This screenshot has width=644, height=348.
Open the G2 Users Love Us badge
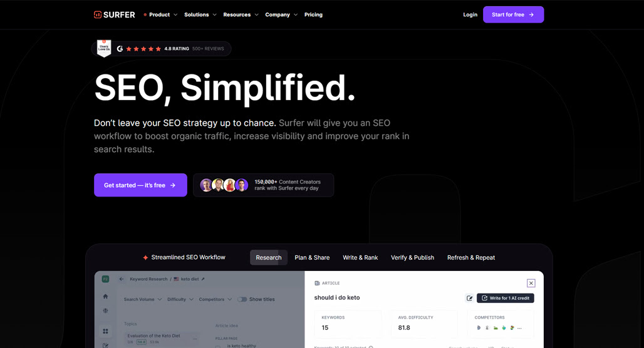tap(104, 48)
